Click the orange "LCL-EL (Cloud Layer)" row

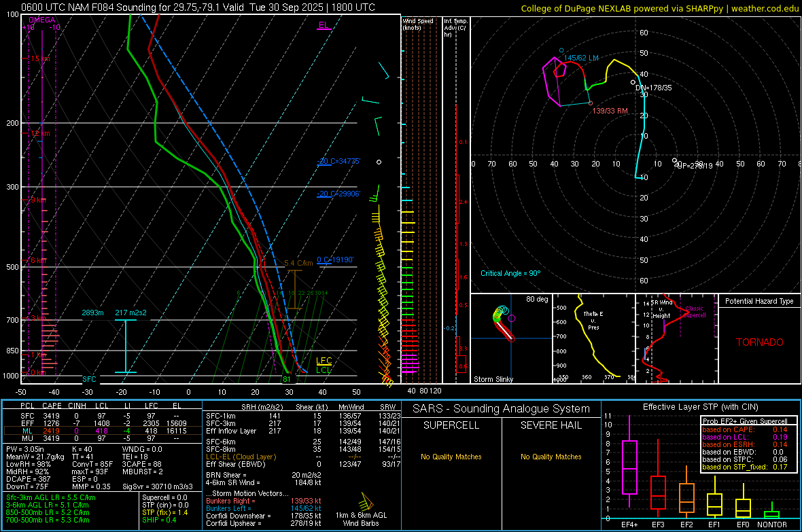coord(303,457)
